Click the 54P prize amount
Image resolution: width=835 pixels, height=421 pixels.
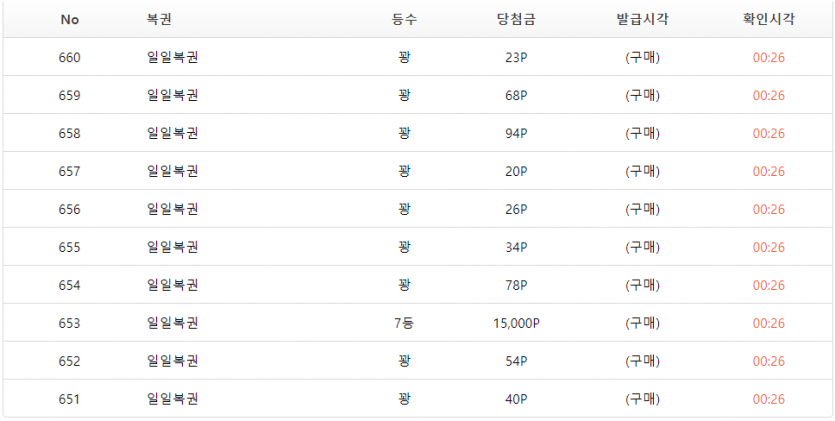(x=516, y=361)
